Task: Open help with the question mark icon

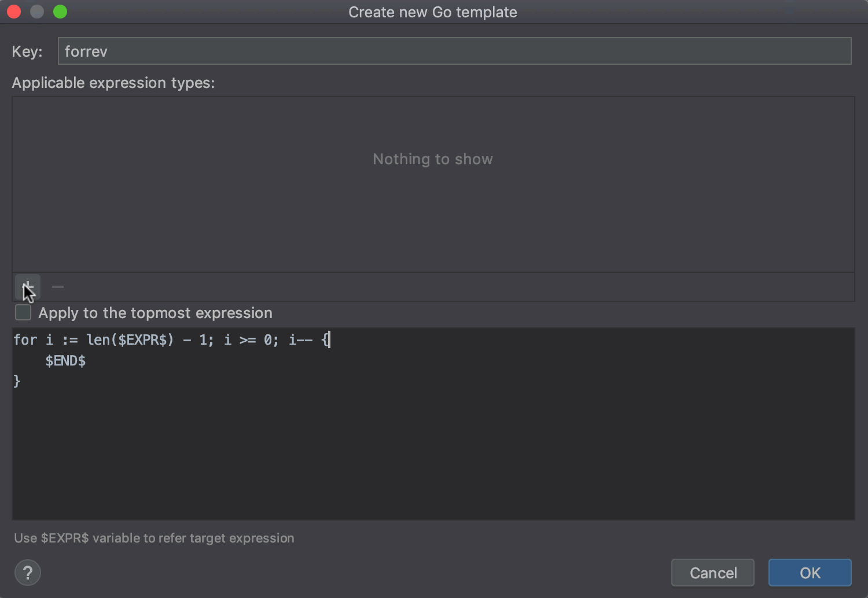Action: point(27,573)
